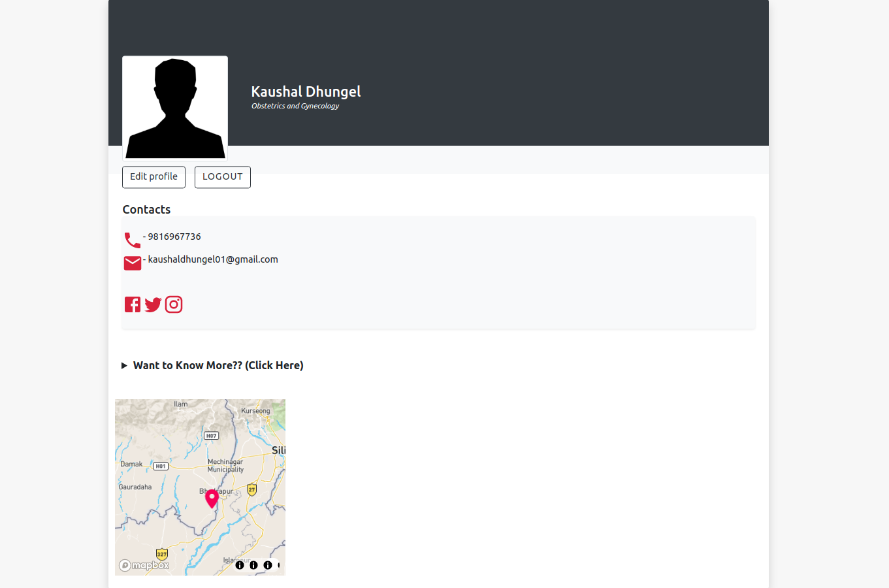Click Mechinagar Municipality label on map
This screenshot has height=588, width=889.
(225, 466)
